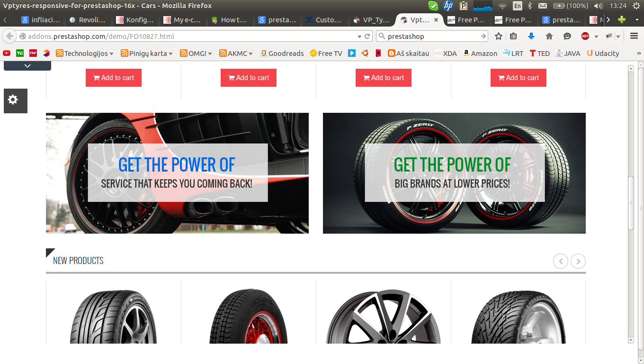Click the HP system tray icon
Image resolution: width=644 pixels, height=364 pixels.
[x=448, y=6]
